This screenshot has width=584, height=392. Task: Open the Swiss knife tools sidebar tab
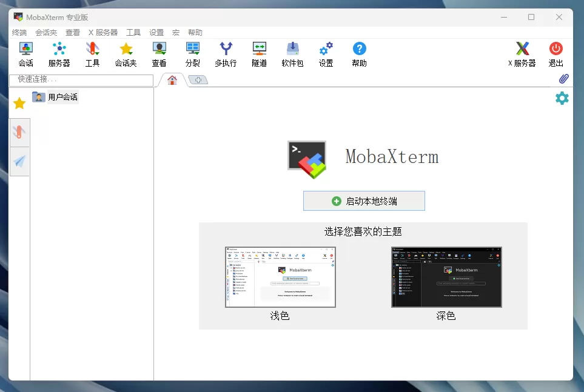pyautogui.click(x=19, y=132)
